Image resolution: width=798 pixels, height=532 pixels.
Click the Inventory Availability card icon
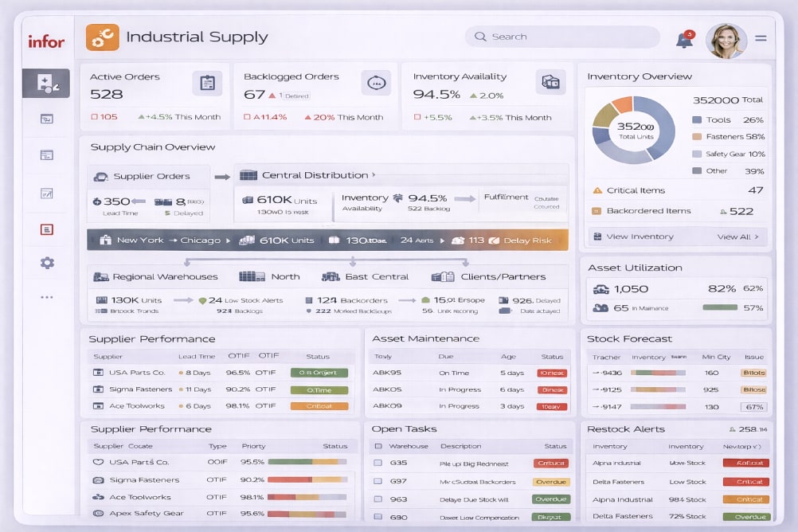tap(550, 82)
